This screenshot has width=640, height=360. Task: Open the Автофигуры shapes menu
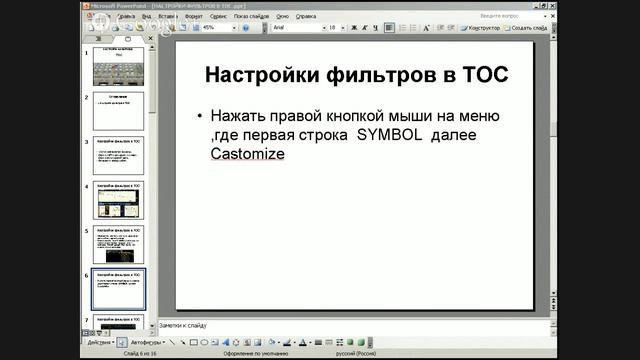[147, 342]
